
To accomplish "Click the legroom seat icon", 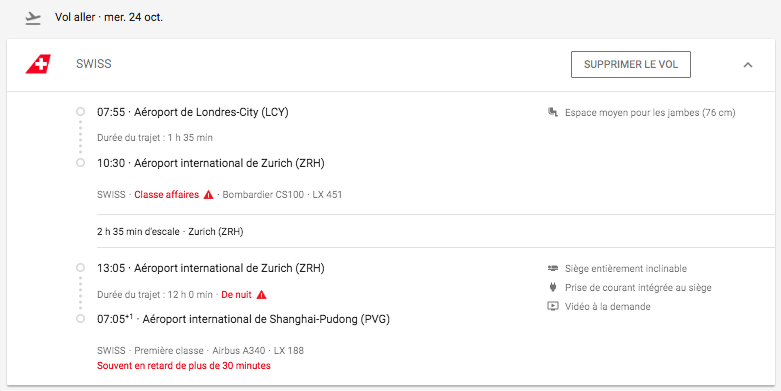I will (552, 113).
